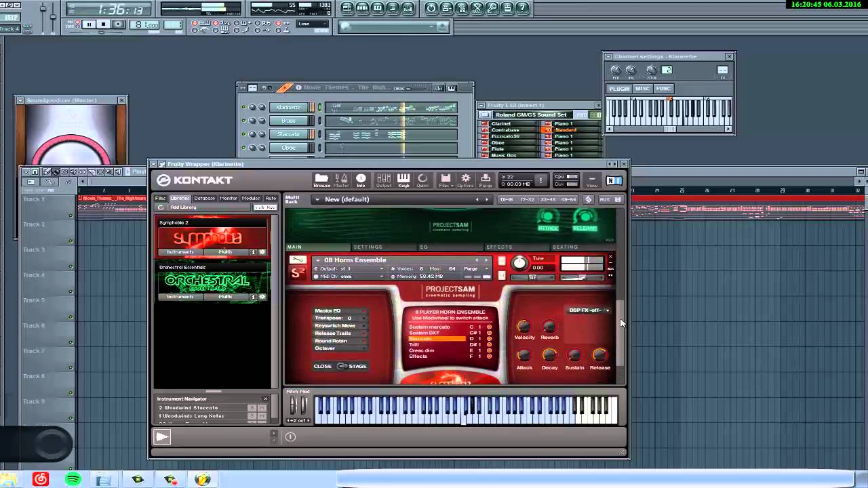Show the Kontakt Output mixer
Screen dimensions: 868x488
(x=384, y=180)
